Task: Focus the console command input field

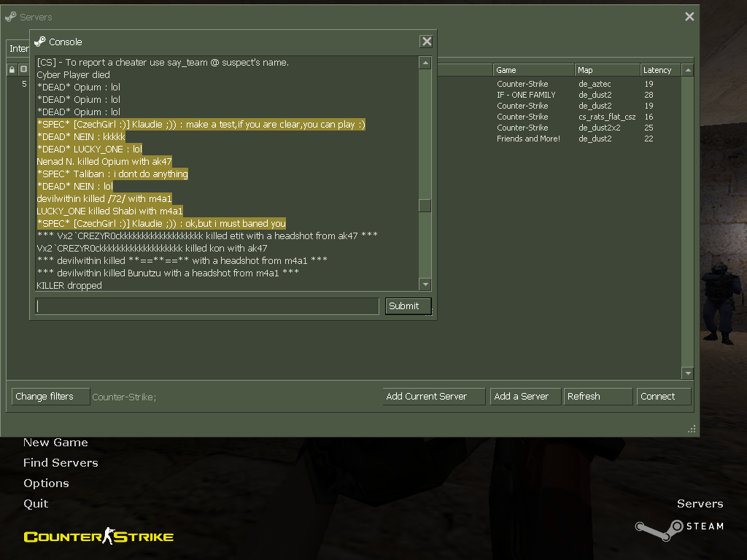Action: coord(207,306)
